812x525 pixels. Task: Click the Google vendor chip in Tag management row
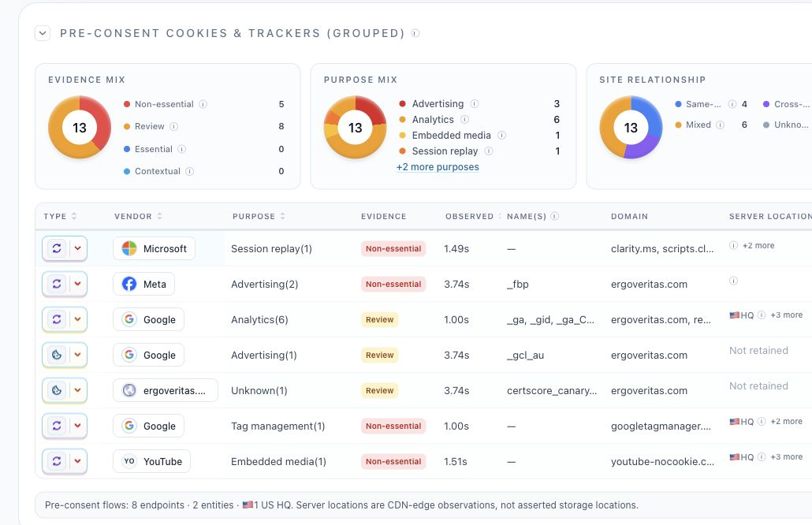pos(149,426)
